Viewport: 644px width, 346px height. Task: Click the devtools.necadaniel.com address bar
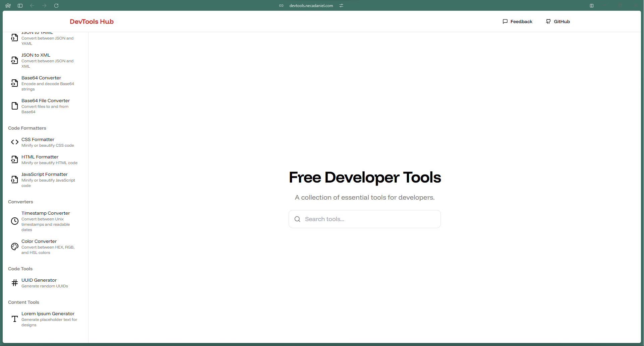click(x=311, y=6)
